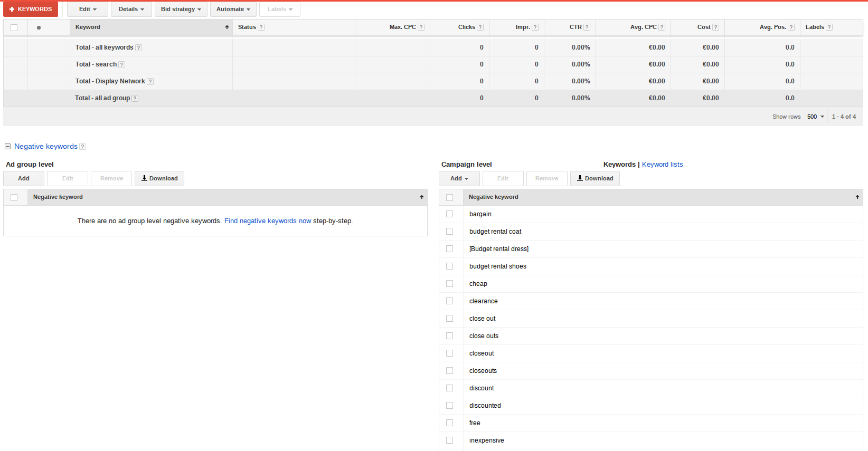868x451 pixels.
Task: Click the help icon next to Avg. CPC
Action: click(662, 27)
